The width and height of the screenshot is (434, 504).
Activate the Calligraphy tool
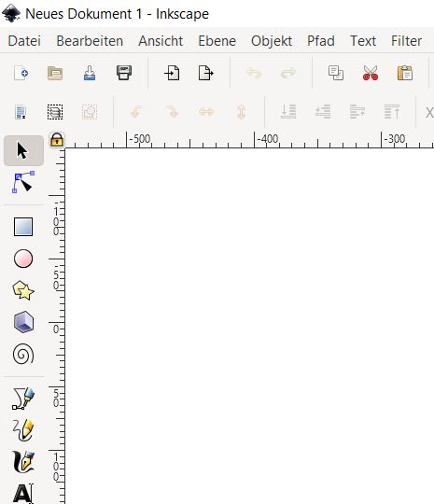(x=23, y=462)
